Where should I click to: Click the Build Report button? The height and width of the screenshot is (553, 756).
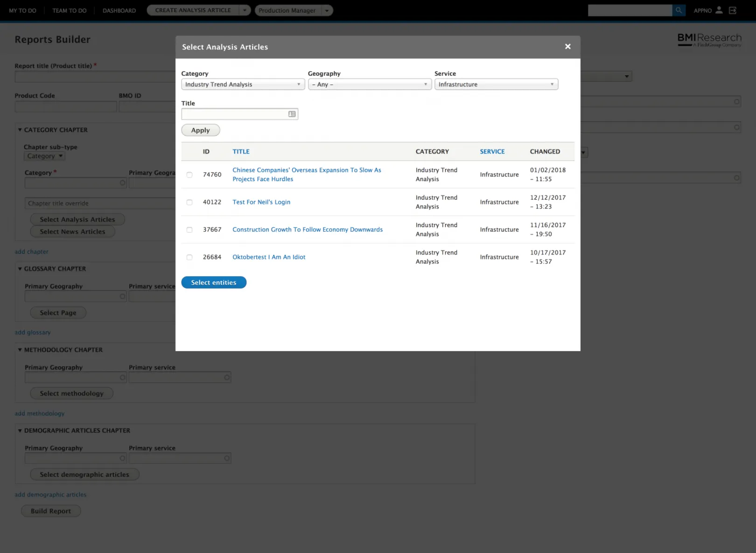point(51,511)
